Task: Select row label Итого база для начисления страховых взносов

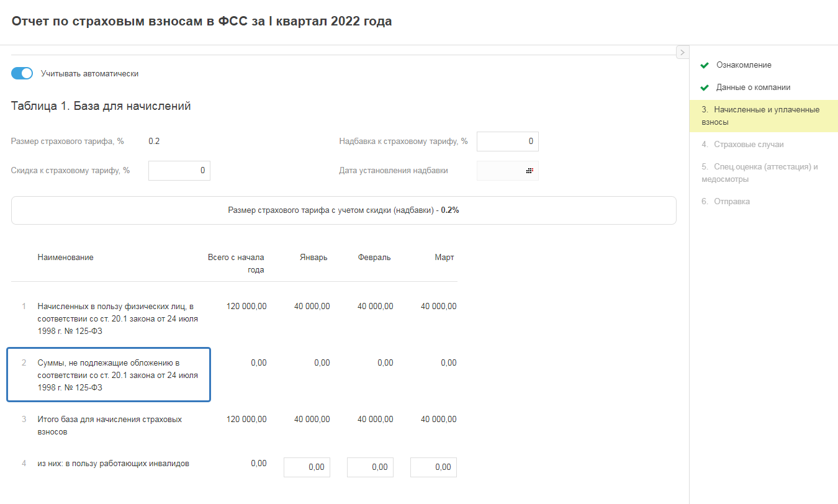Action: [110, 426]
